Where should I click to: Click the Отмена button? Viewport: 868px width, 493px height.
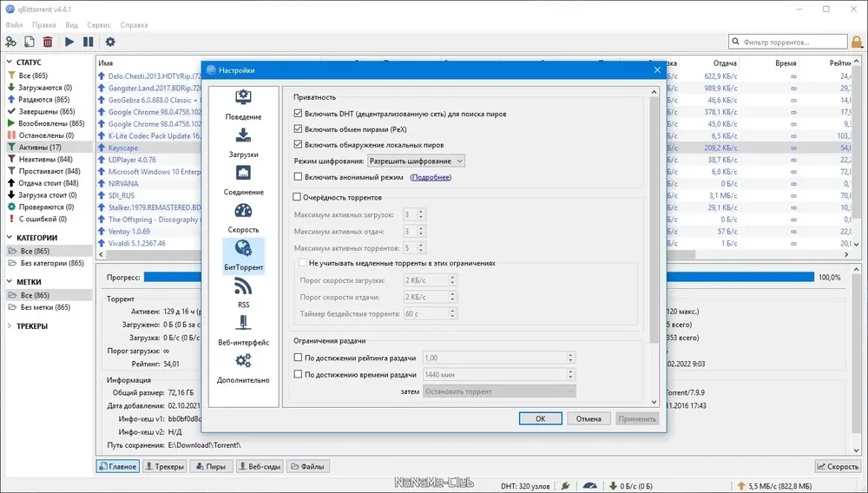pos(589,419)
